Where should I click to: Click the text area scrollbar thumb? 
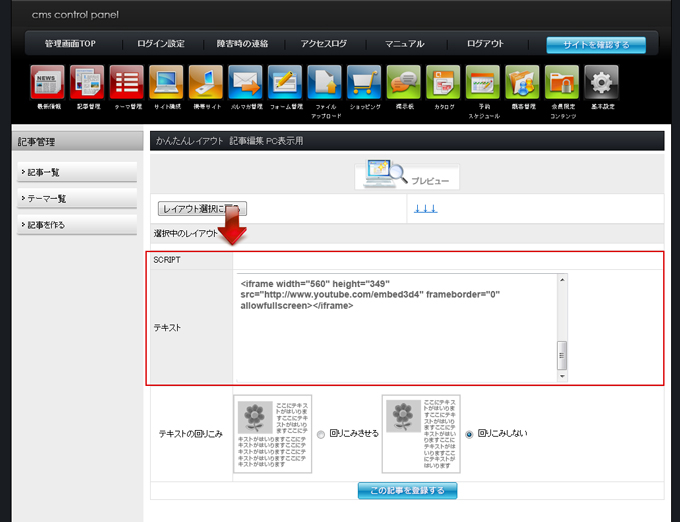[x=562, y=354]
